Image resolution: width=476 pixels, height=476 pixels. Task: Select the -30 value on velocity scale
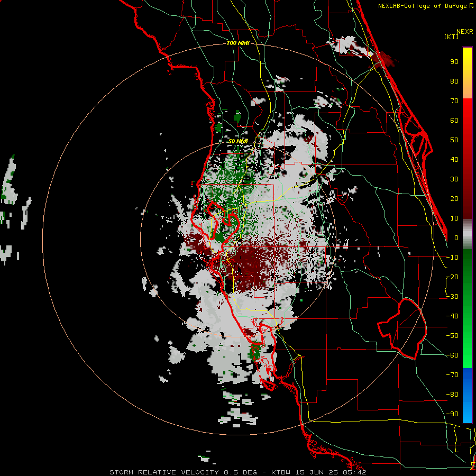pyautogui.click(x=452, y=297)
